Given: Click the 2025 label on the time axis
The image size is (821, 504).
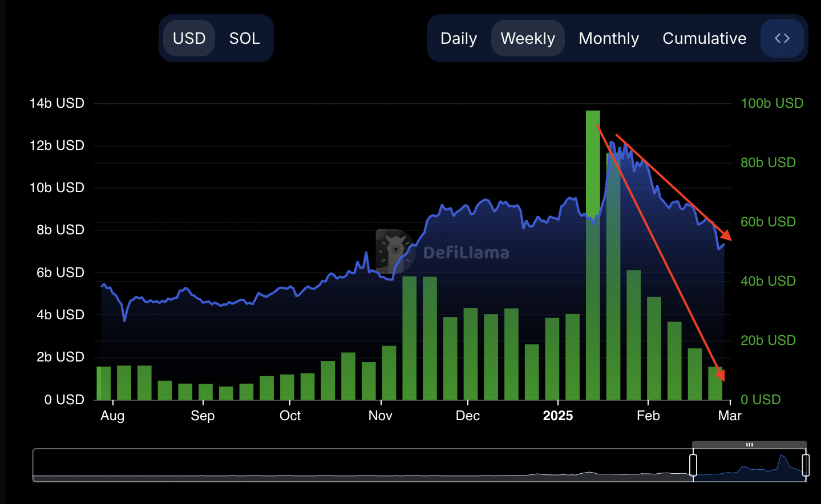Looking at the screenshot, I should point(557,416).
